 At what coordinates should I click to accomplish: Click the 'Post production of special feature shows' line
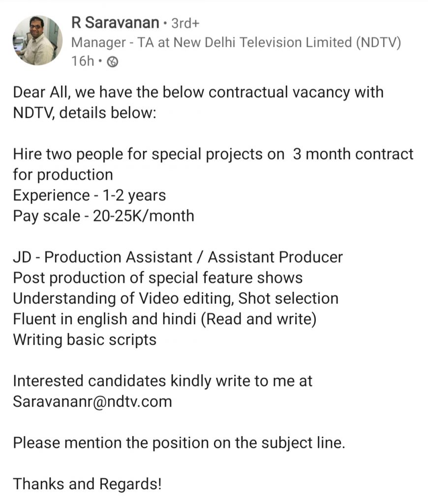pos(158,278)
